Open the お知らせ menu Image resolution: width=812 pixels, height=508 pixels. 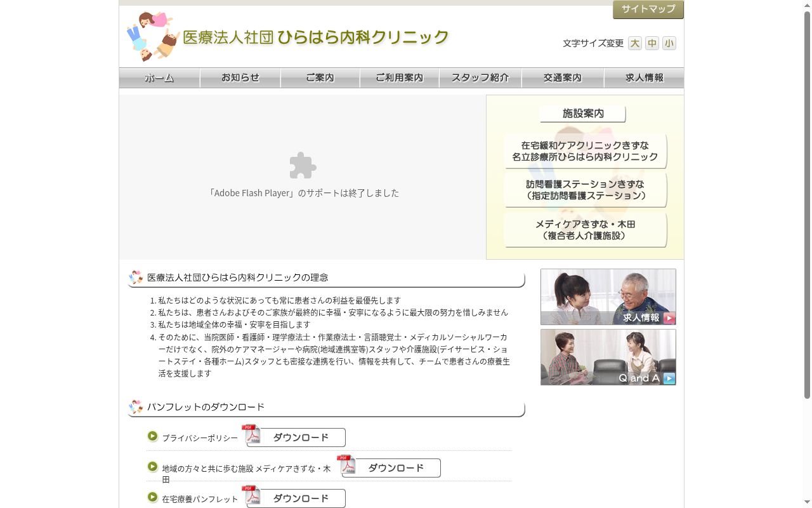[240, 77]
